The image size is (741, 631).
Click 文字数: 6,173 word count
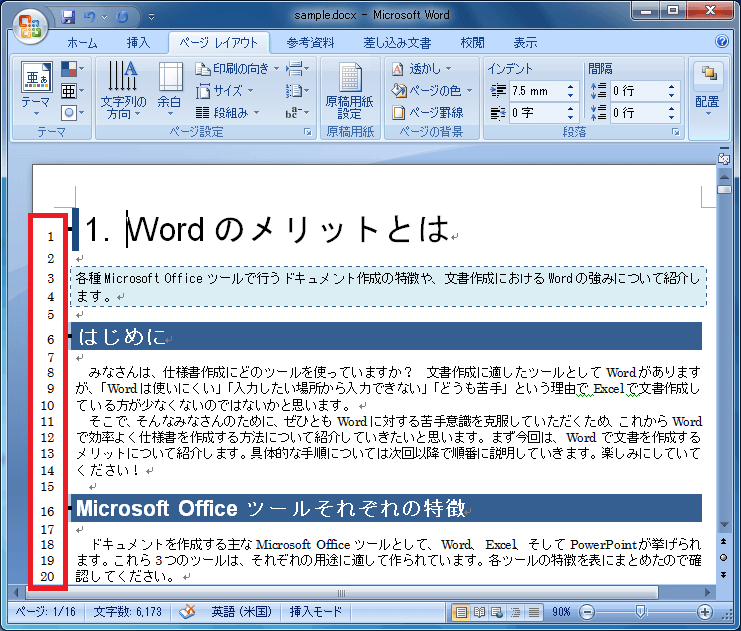(128, 612)
